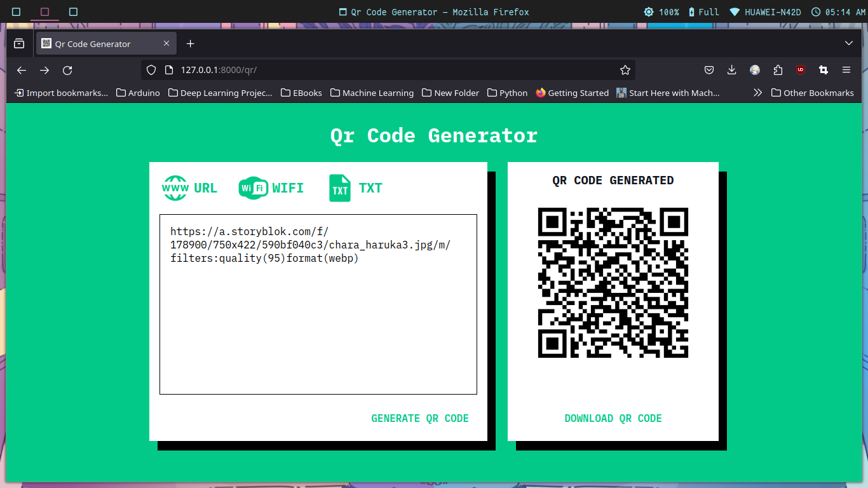This screenshot has width=868, height=488.
Task: Click the brightness 100% indicator
Action: pyautogui.click(x=661, y=12)
